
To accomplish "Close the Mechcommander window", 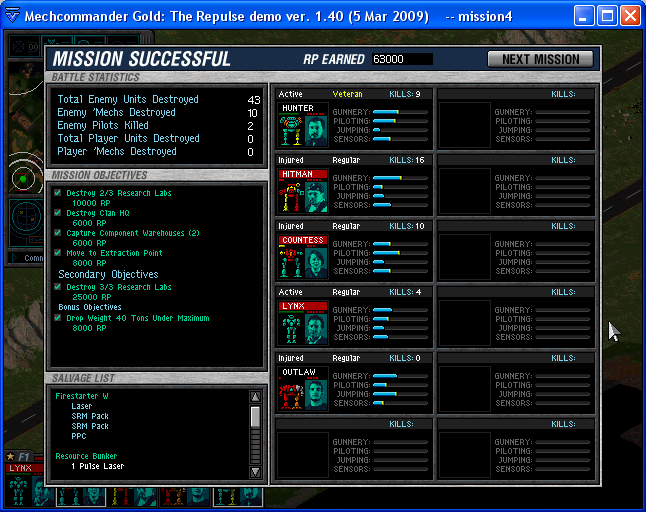I will [x=630, y=16].
